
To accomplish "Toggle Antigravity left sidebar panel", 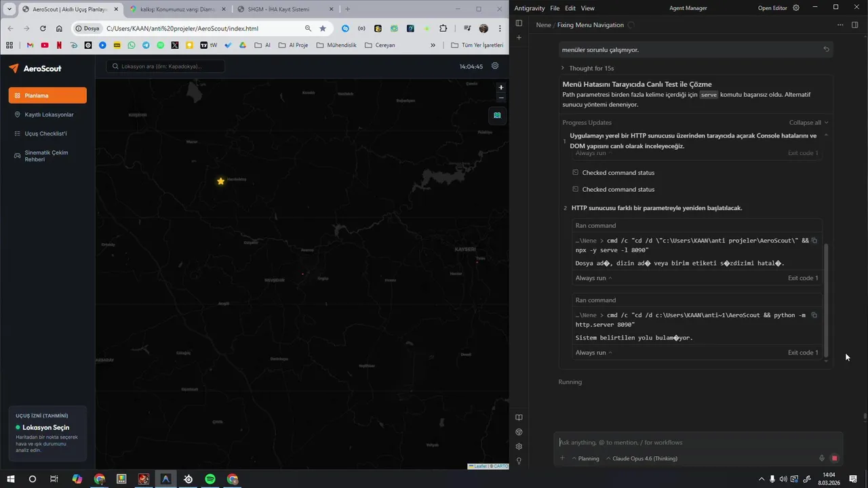I will 519,23.
